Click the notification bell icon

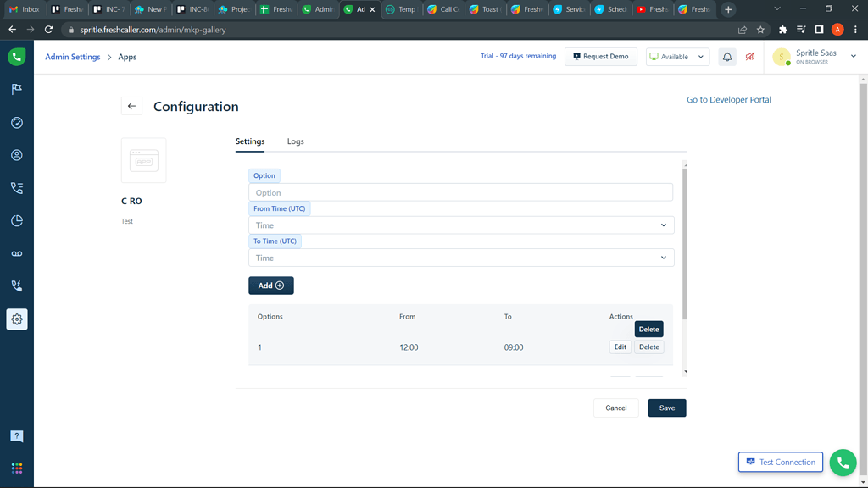pos(726,56)
